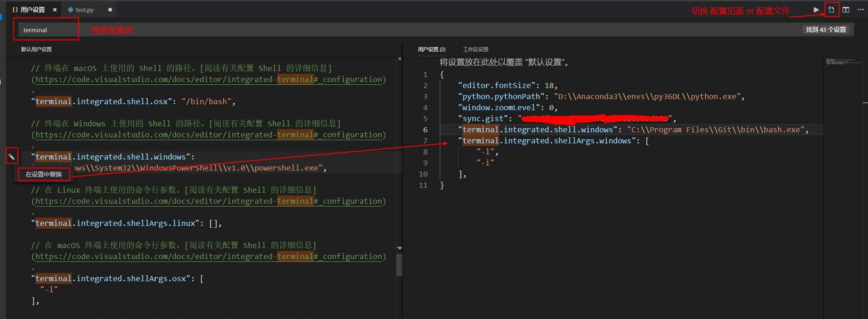The height and width of the screenshot is (319, 868).
Task: Close the 用户设置 editor tab
Action: coord(54,10)
